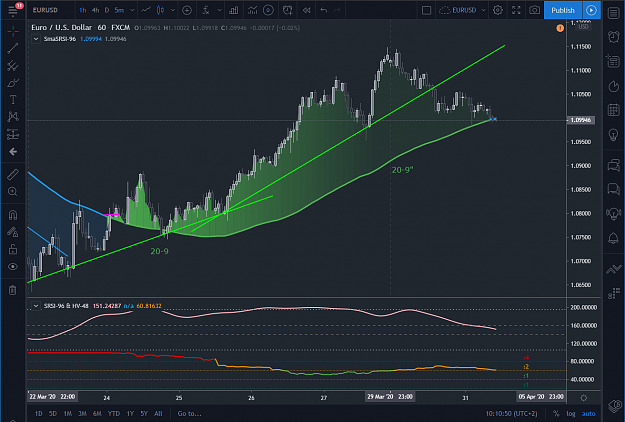Set range to All
The width and height of the screenshot is (625, 422).
pos(158,413)
